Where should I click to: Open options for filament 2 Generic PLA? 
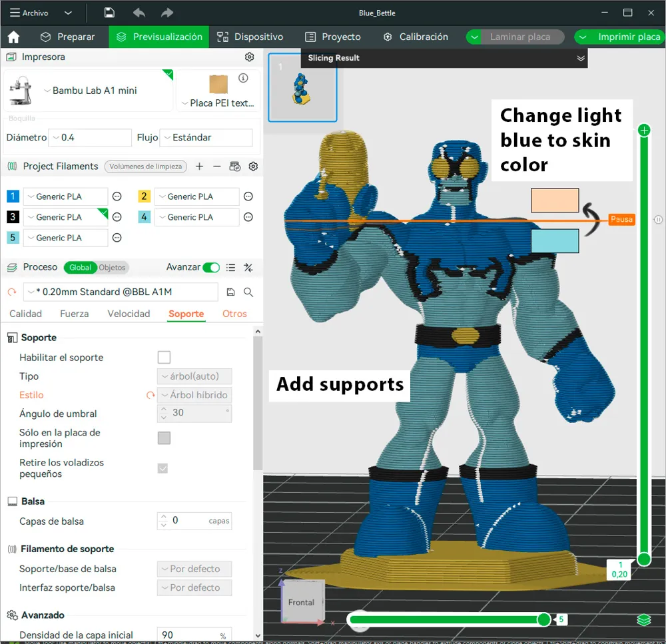[x=248, y=196]
